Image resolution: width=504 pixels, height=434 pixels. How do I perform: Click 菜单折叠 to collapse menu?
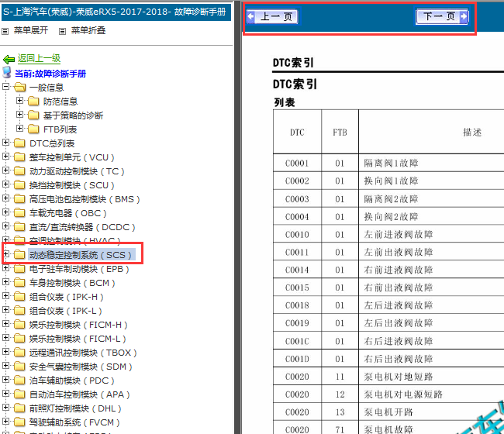(x=88, y=30)
